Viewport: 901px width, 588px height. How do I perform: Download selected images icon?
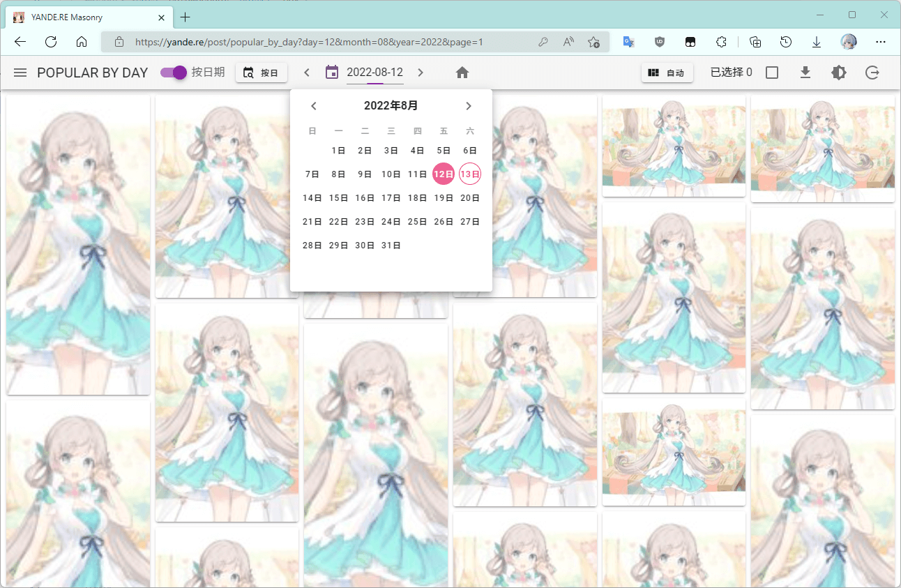805,73
